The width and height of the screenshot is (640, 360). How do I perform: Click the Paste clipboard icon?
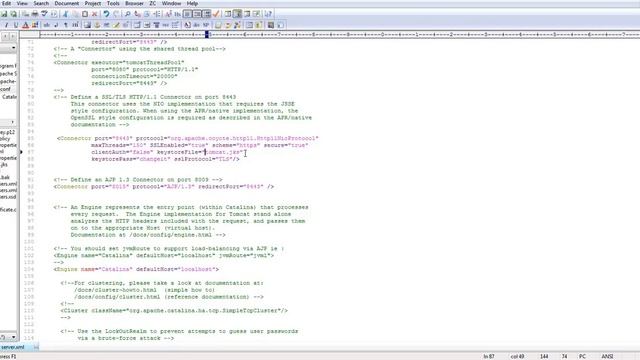(x=85, y=14)
